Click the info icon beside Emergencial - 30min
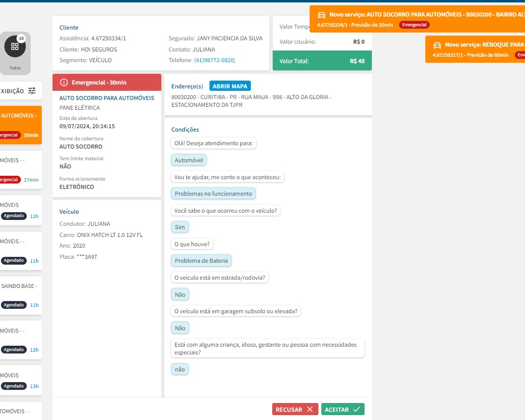Viewport: 525px width, 420px height. (x=64, y=82)
